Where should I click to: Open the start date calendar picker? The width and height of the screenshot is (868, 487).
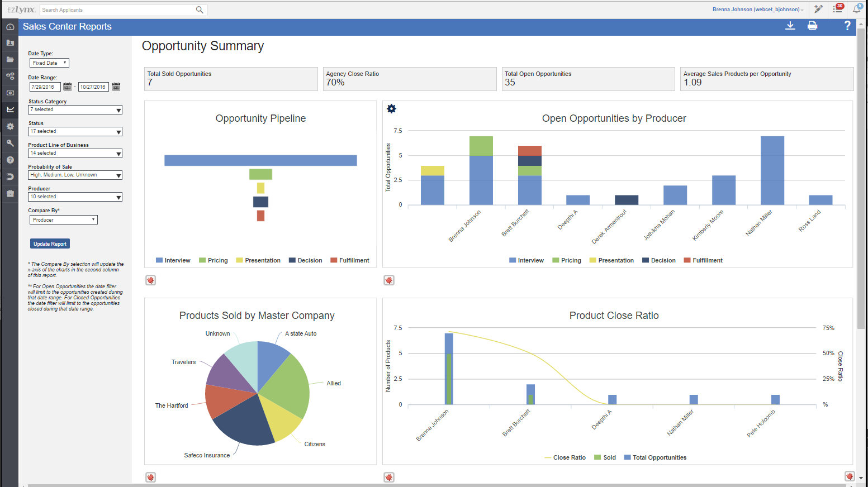[68, 87]
